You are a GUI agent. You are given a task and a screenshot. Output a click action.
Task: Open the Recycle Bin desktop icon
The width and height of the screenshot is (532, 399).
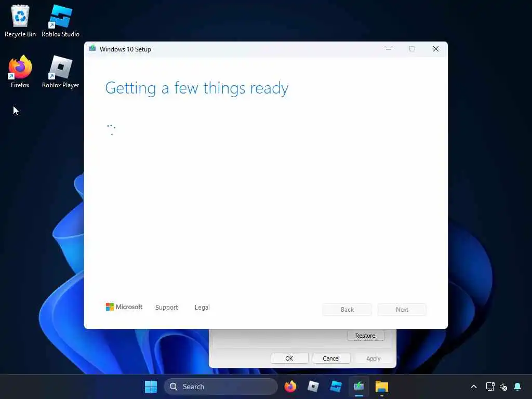click(20, 21)
